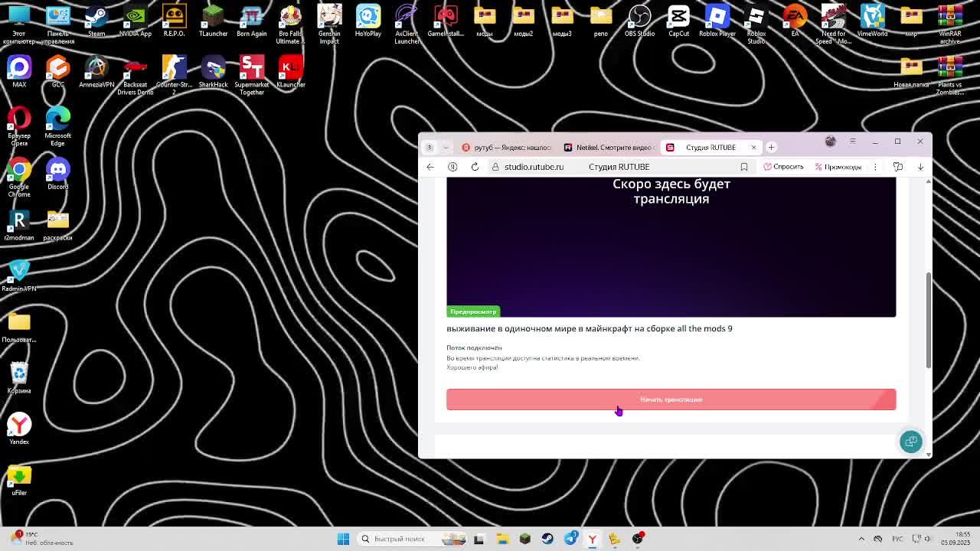
Task: Open the three-dot menu in address bar
Action: tap(875, 167)
